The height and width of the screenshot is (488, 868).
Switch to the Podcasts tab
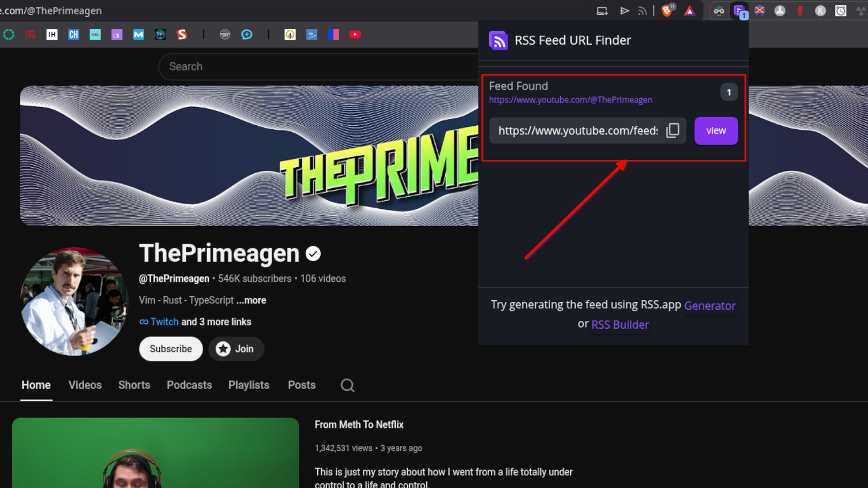(189, 385)
